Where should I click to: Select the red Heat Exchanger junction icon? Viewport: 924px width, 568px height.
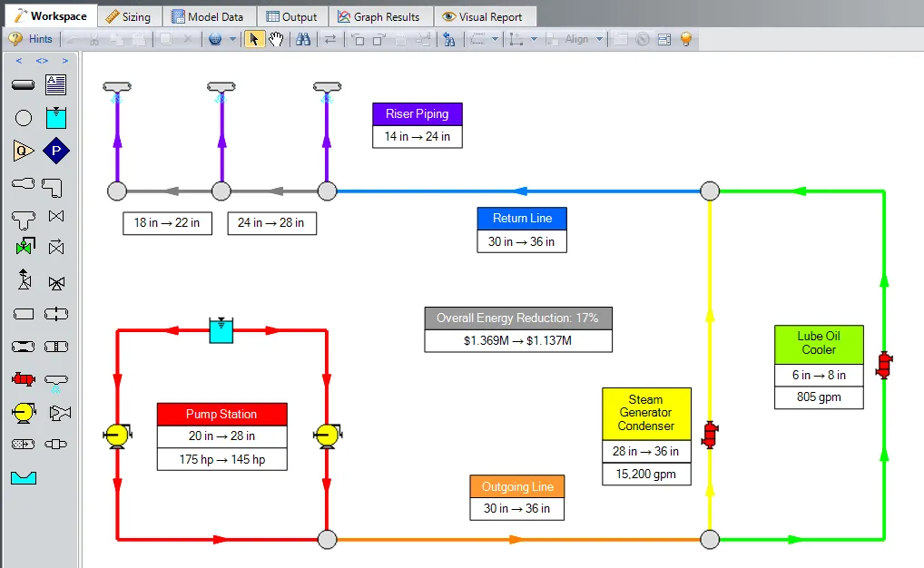[x=25, y=378]
